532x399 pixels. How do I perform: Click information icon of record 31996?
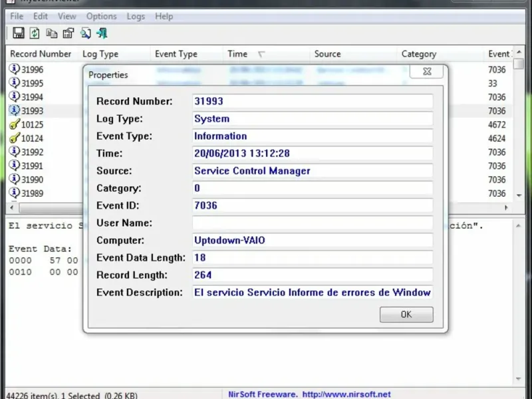[x=14, y=69]
